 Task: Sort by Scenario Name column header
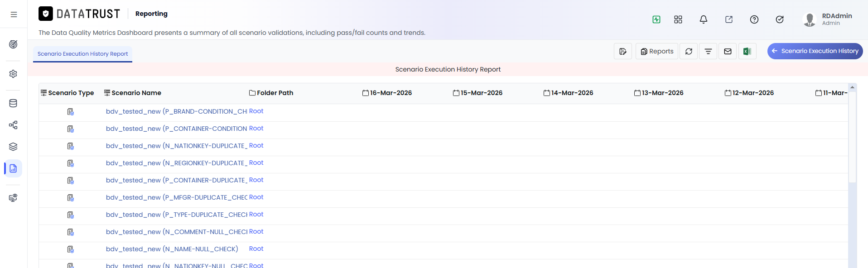(136, 93)
